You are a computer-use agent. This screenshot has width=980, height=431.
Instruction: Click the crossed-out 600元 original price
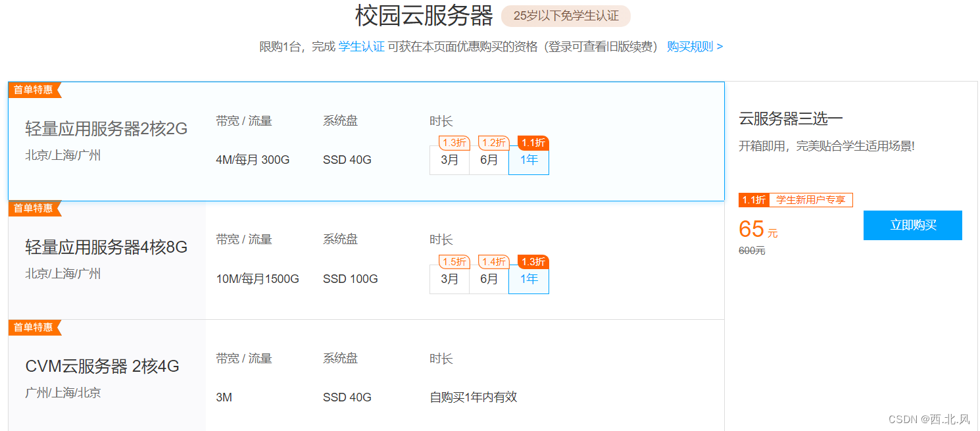752,251
